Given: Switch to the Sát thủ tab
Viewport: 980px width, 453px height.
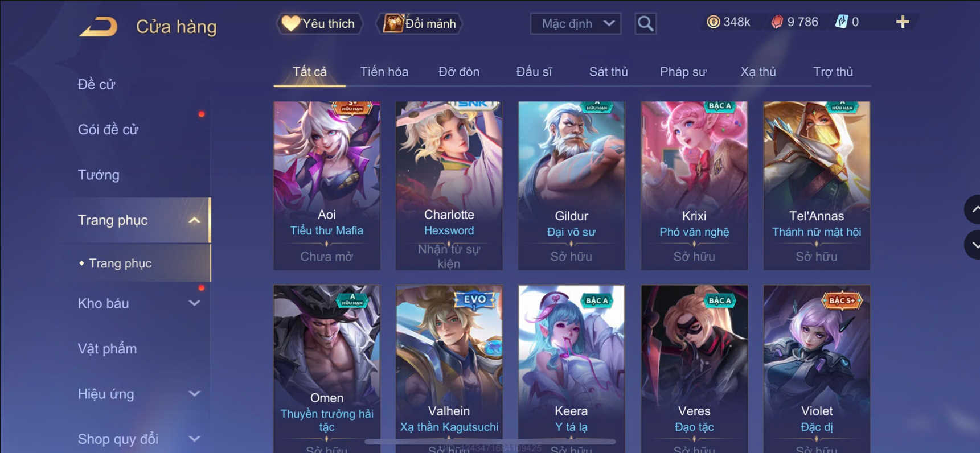Looking at the screenshot, I should click(x=608, y=72).
